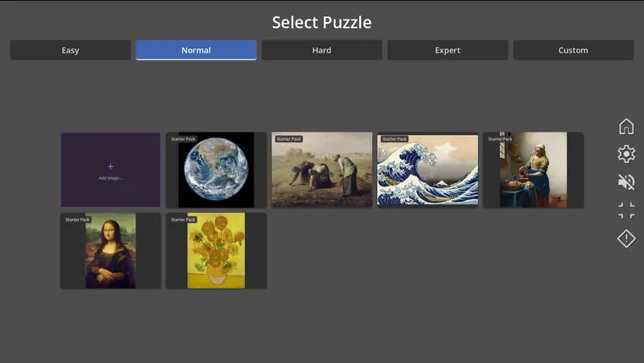Pick The Gleaners painting puzzle

point(322,170)
